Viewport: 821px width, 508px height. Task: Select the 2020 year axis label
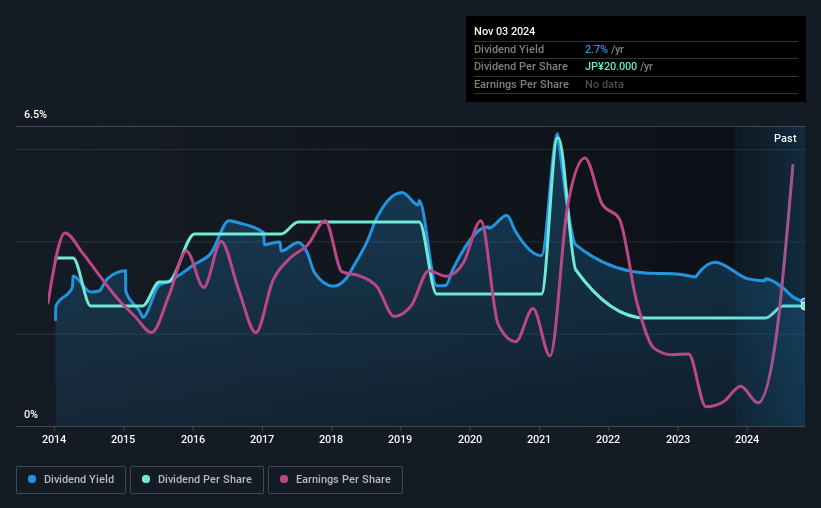[x=470, y=439]
